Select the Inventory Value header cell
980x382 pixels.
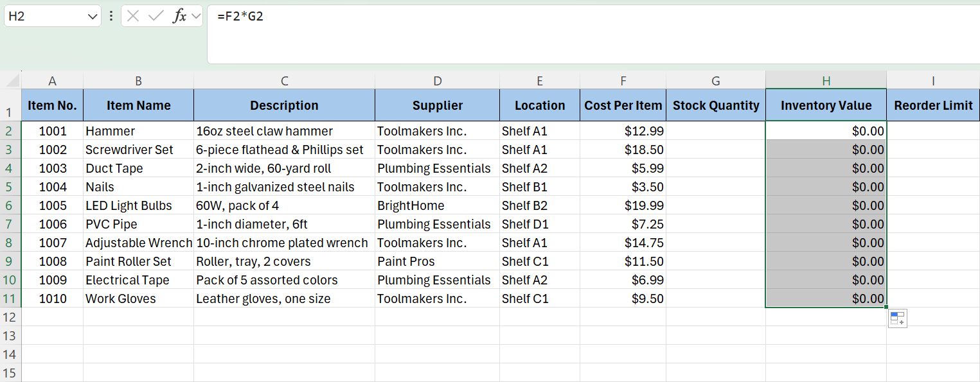point(826,105)
